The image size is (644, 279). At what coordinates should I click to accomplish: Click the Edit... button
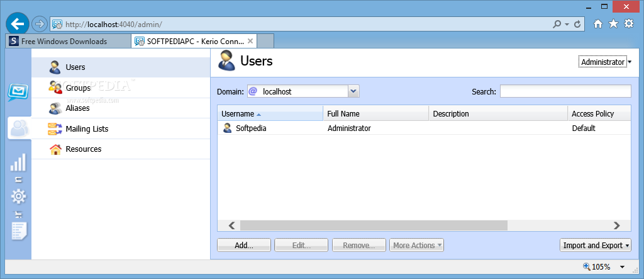pyautogui.click(x=301, y=245)
